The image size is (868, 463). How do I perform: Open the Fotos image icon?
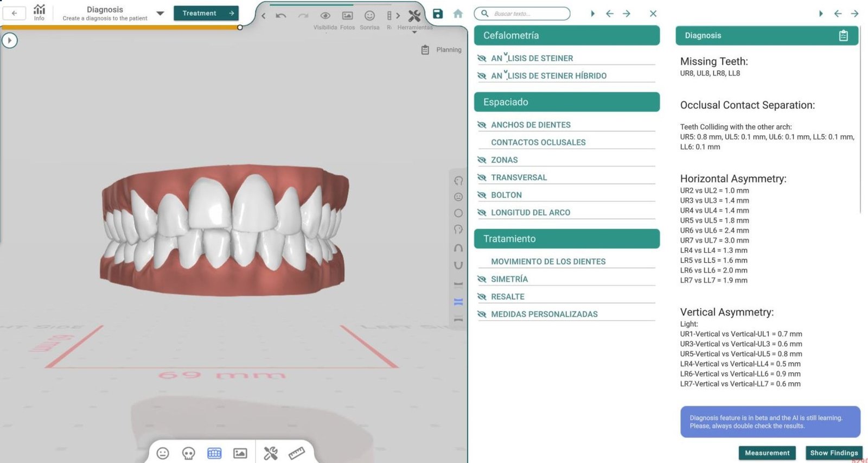click(x=347, y=16)
